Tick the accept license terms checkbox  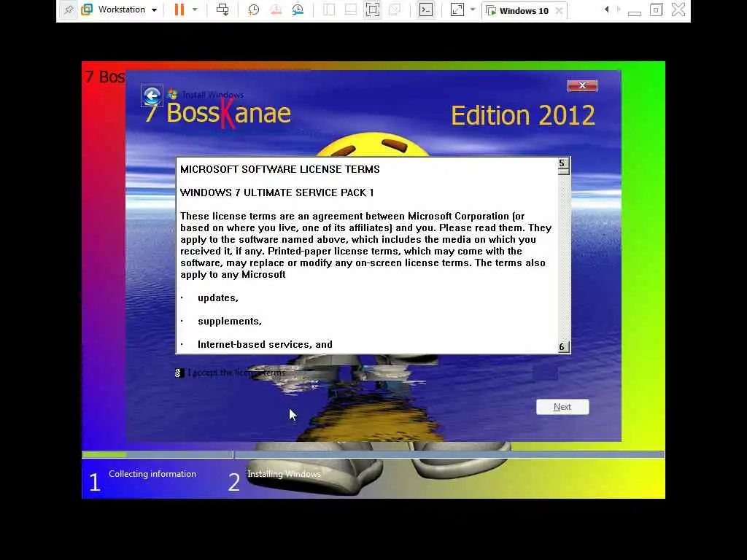pyautogui.click(x=178, y=373)
